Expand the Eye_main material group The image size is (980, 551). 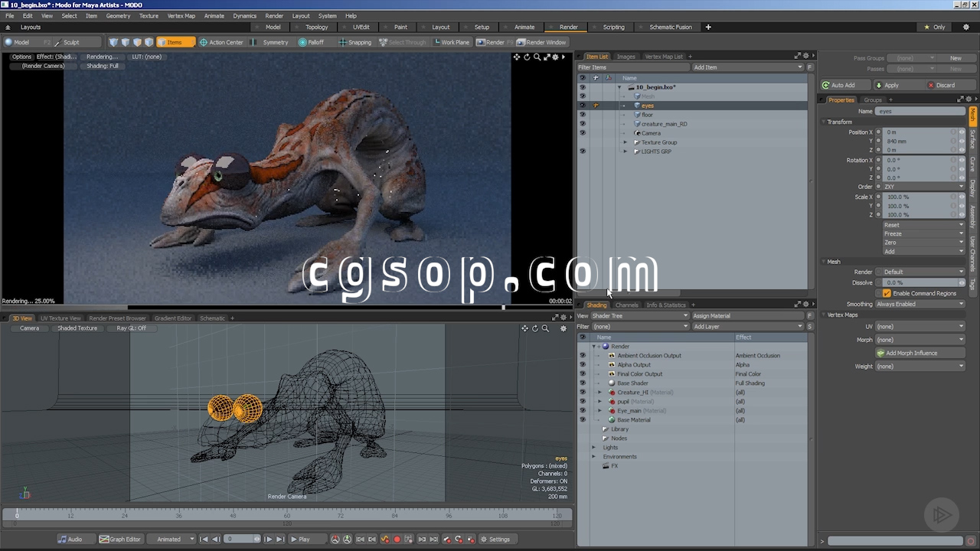(600, 411)
